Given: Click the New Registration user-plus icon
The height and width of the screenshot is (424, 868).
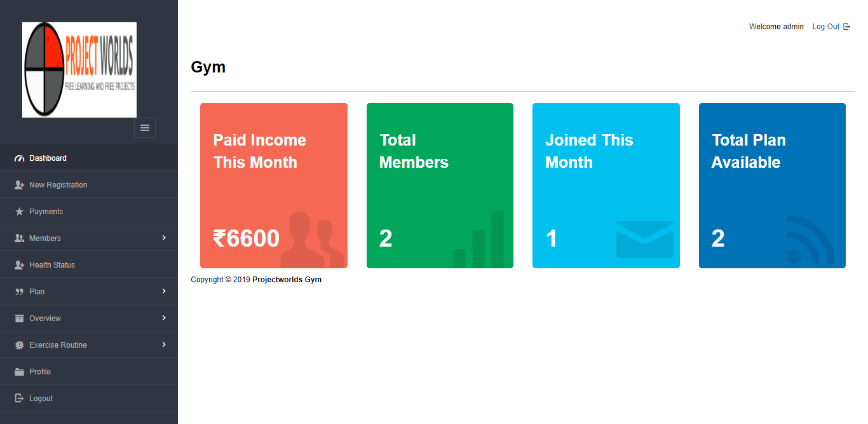Looking at the screenshot, I should (19, 185).
